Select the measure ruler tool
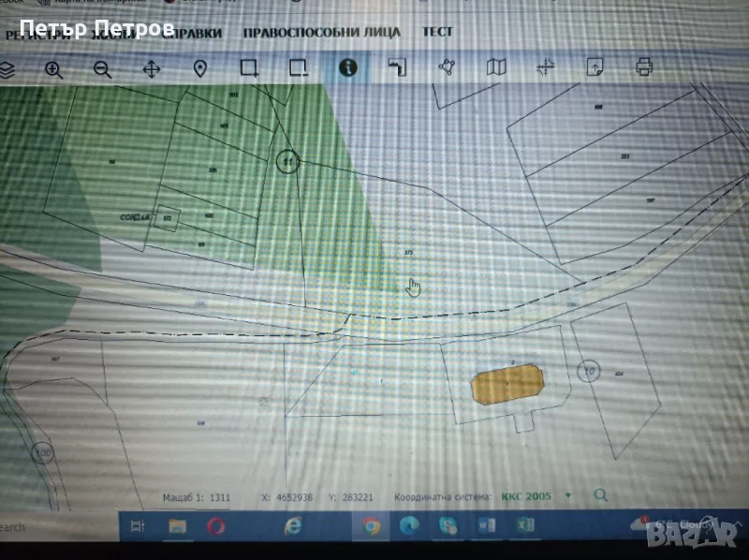 pos(398,67)
